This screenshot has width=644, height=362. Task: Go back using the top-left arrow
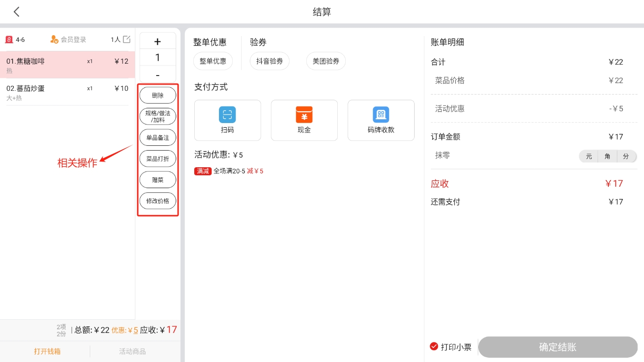[17, 12]
